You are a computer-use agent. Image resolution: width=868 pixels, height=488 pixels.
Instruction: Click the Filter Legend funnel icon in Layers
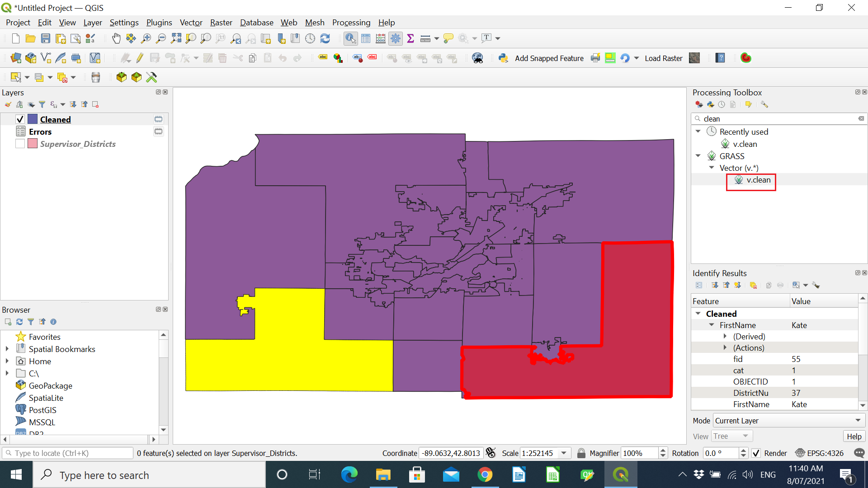pos(42,104)
